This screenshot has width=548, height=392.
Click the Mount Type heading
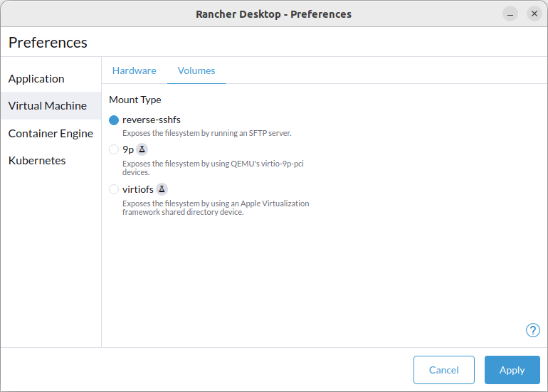135,100
